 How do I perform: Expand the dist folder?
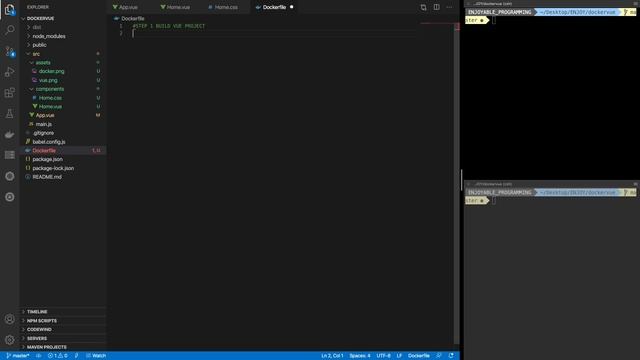[37, 27]
